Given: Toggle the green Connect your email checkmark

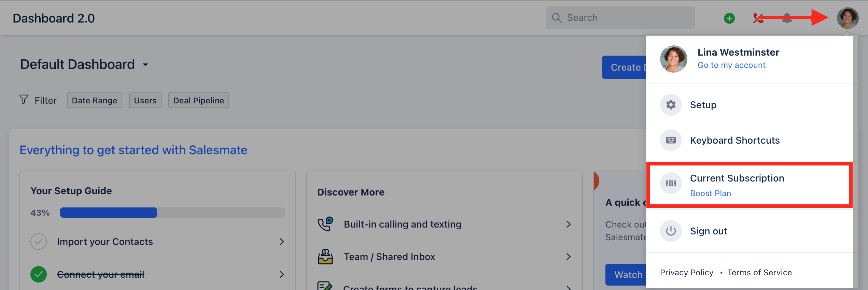Looking at the screenshot, I should point(39,274).
